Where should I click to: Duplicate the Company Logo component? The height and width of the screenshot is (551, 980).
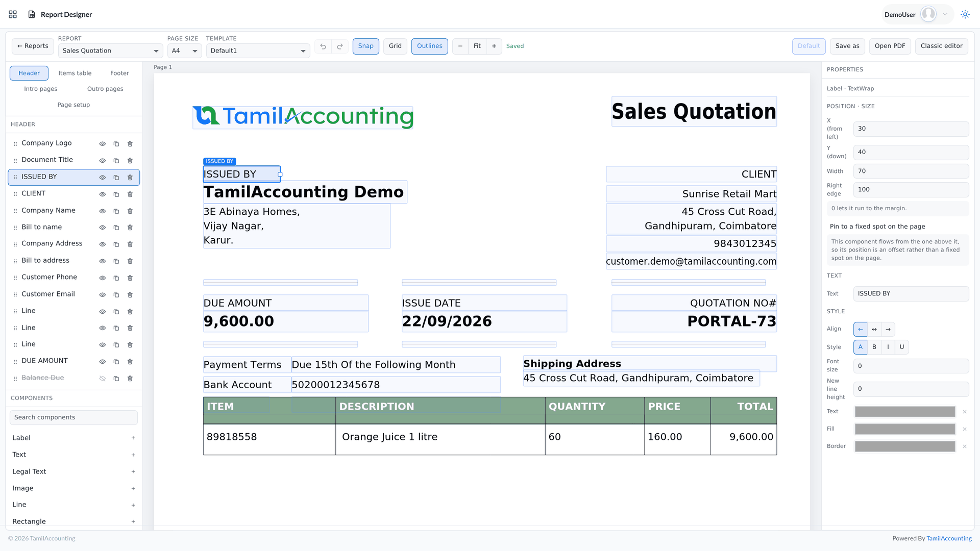coord(116,144)
